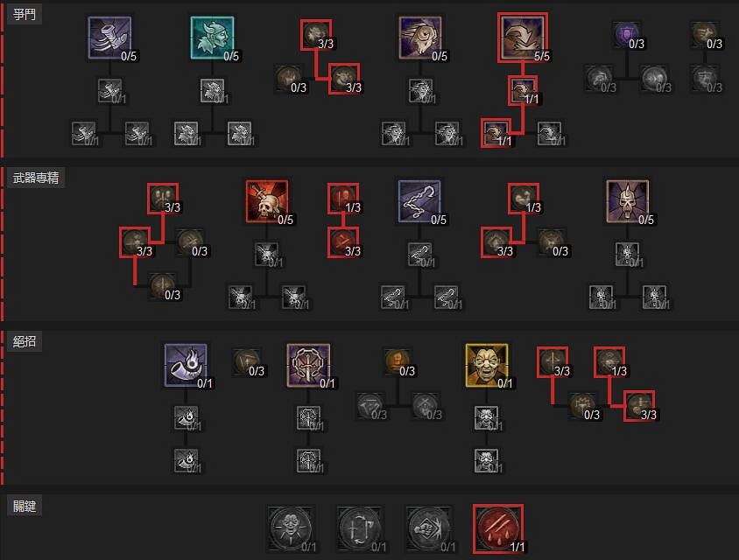Screen dimensions: 739x560
Task: Click the kicking boot skill icon 0/5
Action: (x=109, y=38)
